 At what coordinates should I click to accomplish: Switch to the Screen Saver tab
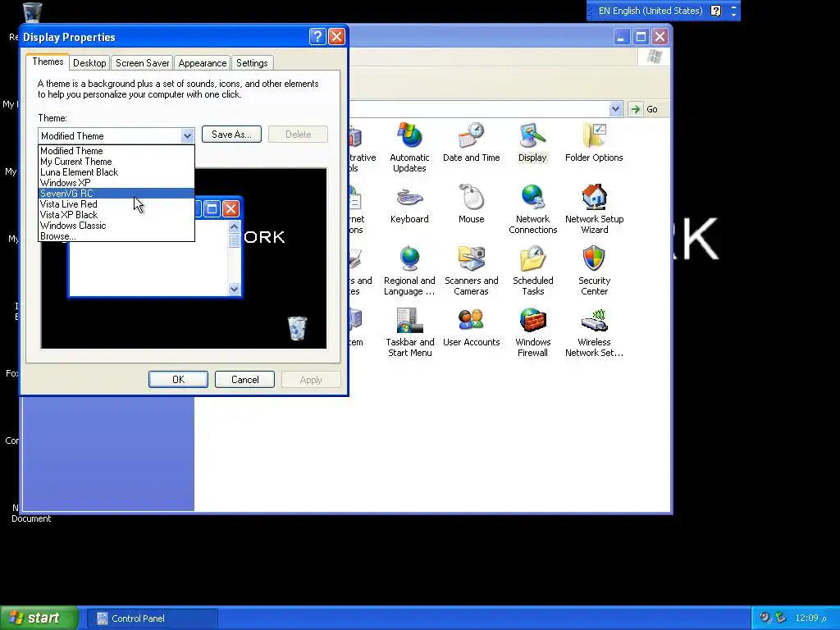[143, 63]
